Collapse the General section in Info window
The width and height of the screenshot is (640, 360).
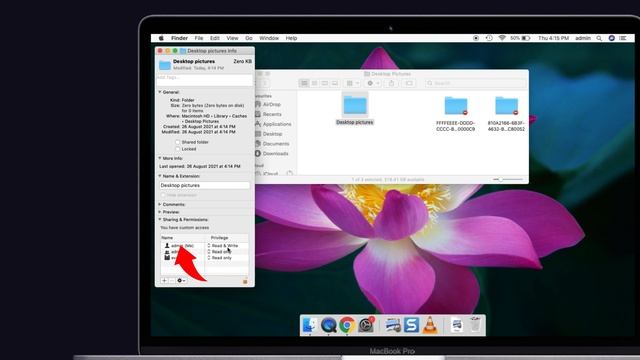[160, 92]
